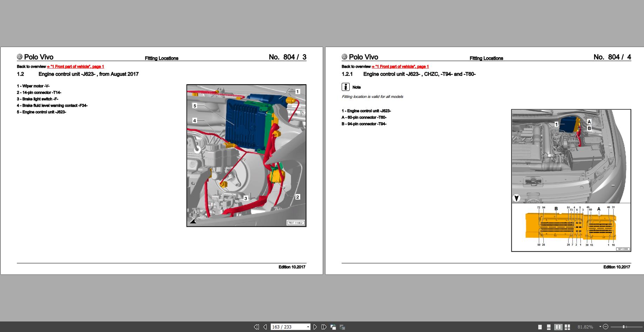Go to the previous page

pos(265,327)
